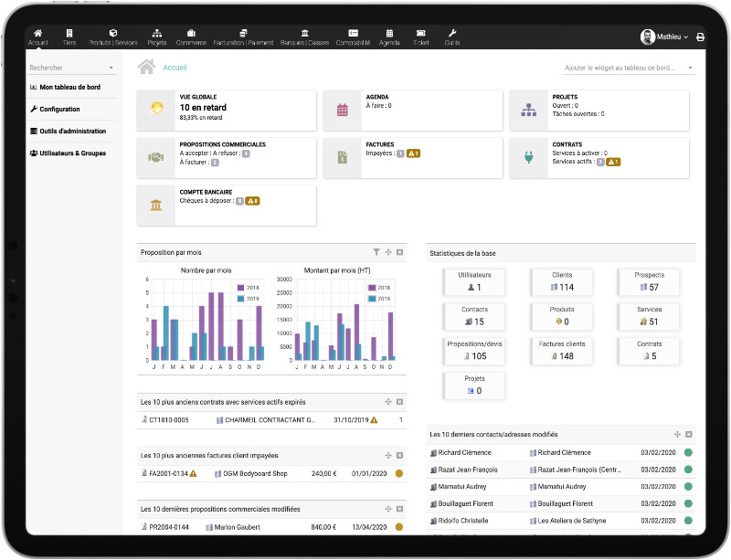Close the anciens contrats expirés widget

399,402
